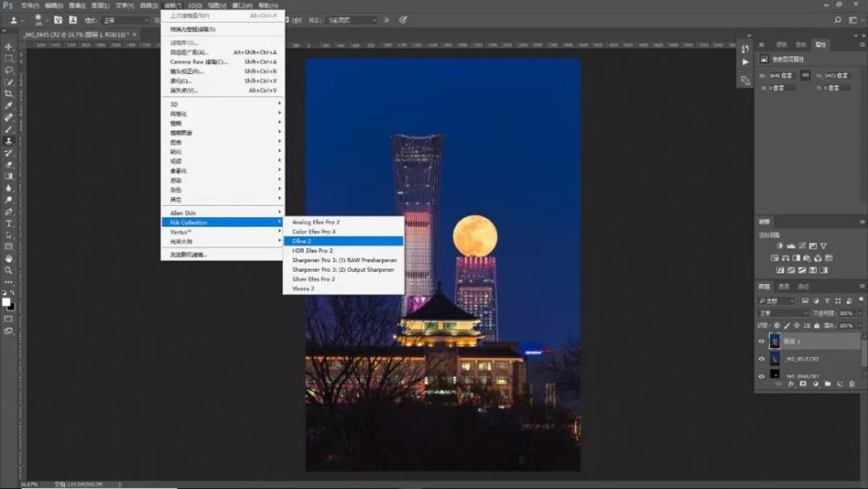The height and width of the screenshot is (489, 868).
Task: Hide the bottom _MG_0945 layer eye
Action: click(761, 376)
